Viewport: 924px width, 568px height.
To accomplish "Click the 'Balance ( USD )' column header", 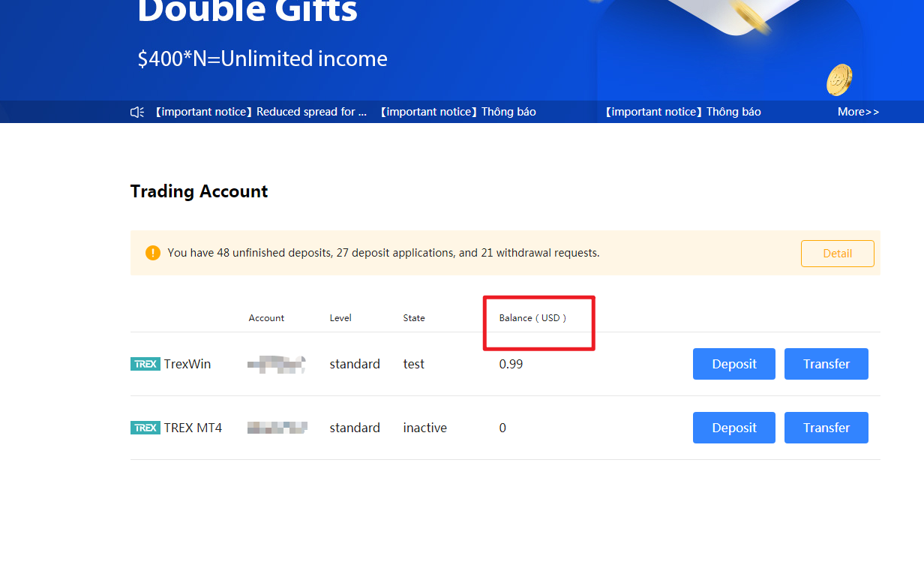I will (532, 318).
